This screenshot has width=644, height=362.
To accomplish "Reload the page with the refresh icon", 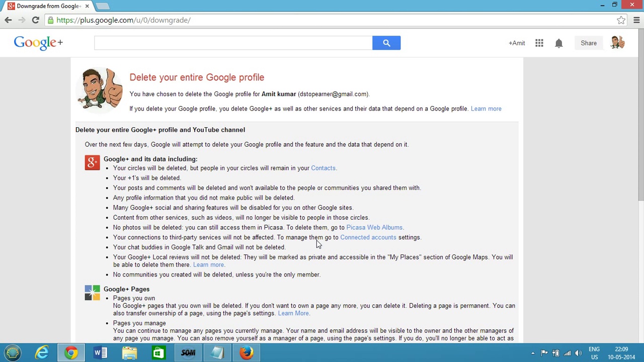I will pos(35,20).
